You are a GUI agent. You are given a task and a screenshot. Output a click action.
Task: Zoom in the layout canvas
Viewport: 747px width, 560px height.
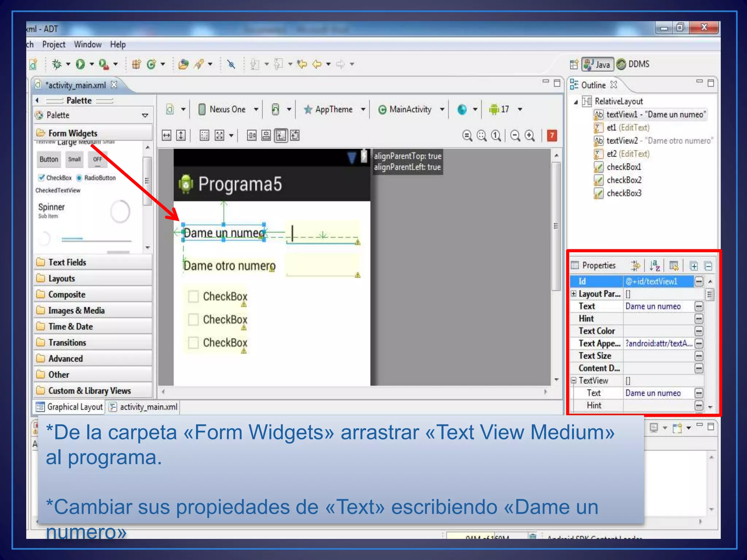(530, 136)
